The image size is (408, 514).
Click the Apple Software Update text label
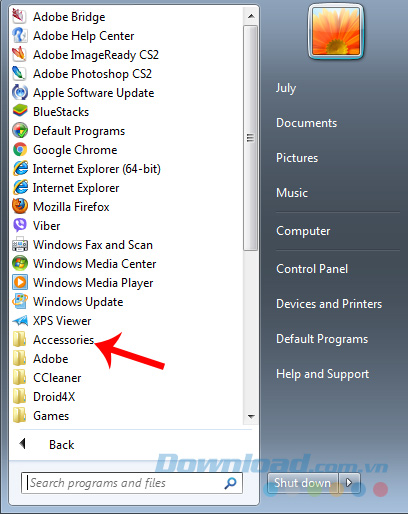93,93
